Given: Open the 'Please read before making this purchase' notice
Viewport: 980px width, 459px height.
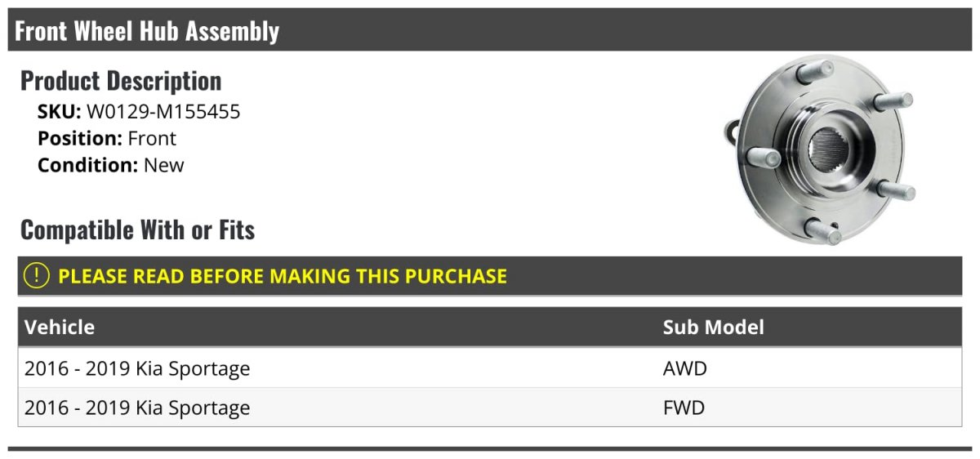Looking at the screenshot, I should point(283,276).
